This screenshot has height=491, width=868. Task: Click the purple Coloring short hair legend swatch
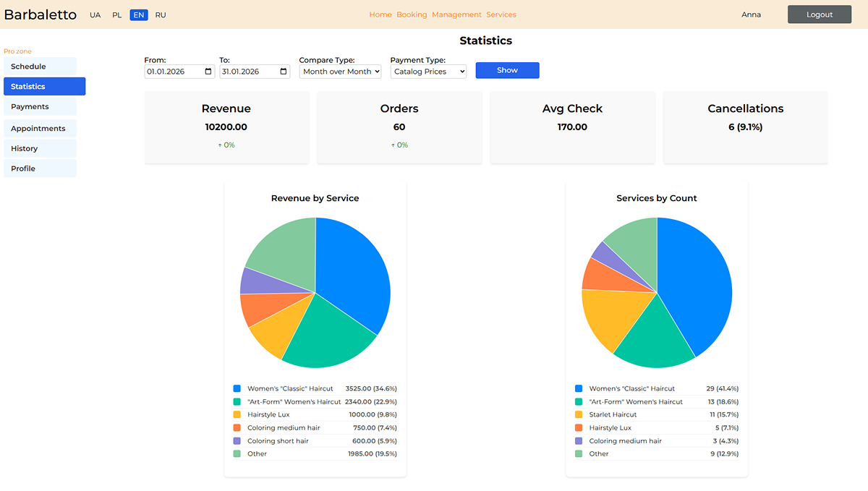(x=237, y=441)
